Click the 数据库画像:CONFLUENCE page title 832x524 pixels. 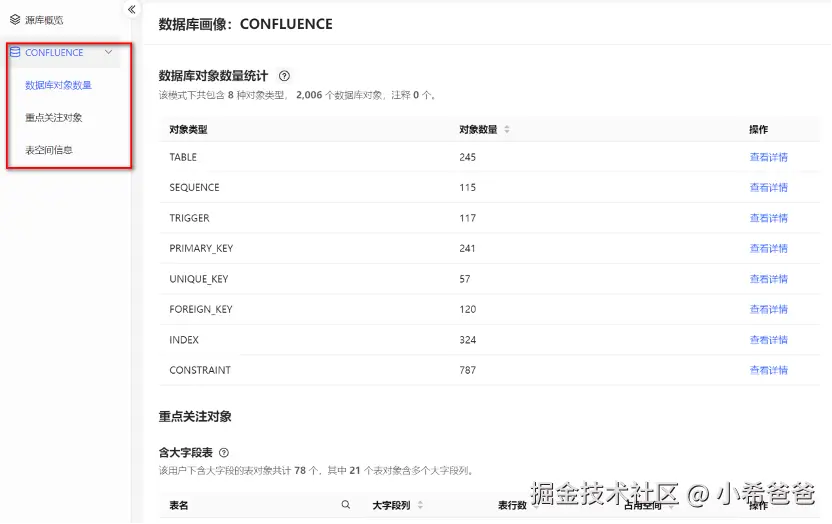pos(246,24)
